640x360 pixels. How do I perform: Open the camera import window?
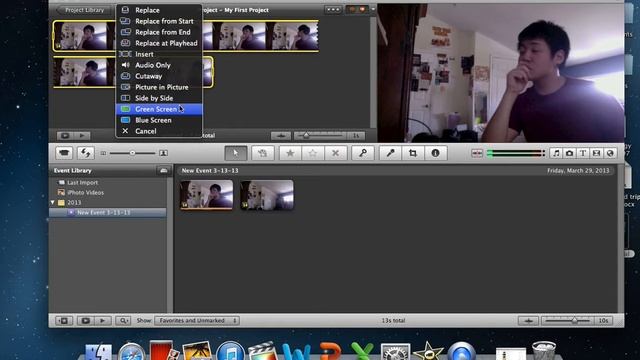[x=64, y=153]
